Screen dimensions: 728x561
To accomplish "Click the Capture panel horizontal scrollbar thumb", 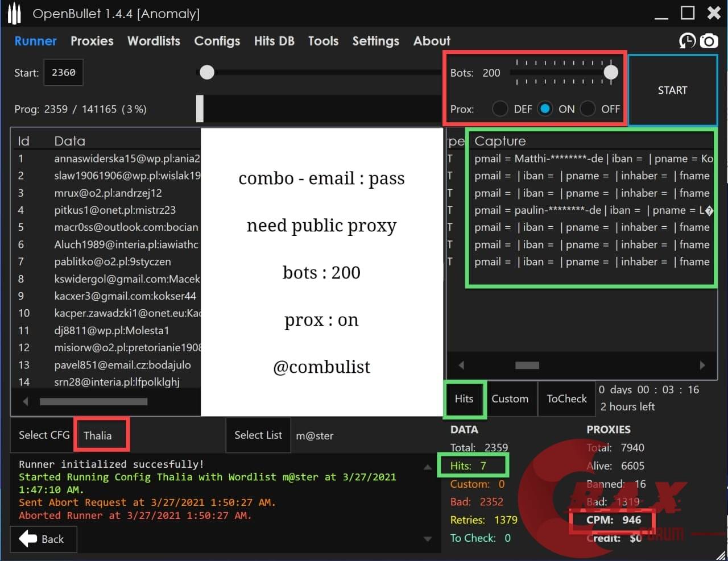I will click(527, 365).
